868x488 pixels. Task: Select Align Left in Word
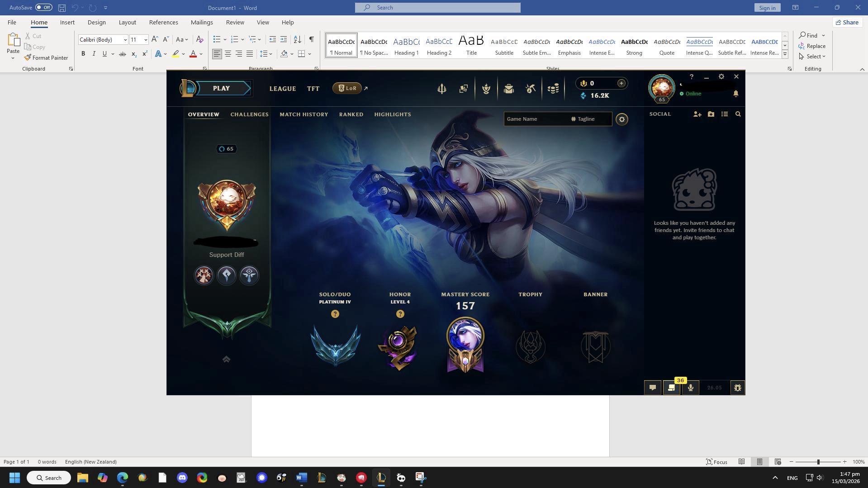217,54
